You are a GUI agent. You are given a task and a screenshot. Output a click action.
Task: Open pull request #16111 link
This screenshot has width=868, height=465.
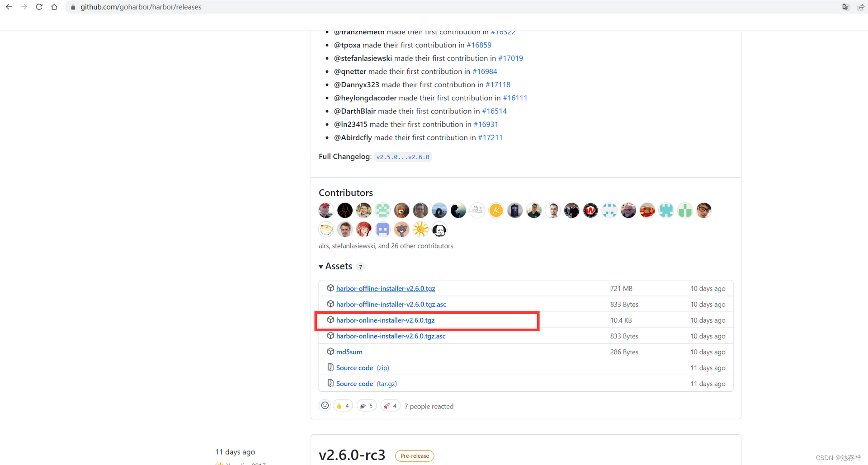(x=515, y=98)
